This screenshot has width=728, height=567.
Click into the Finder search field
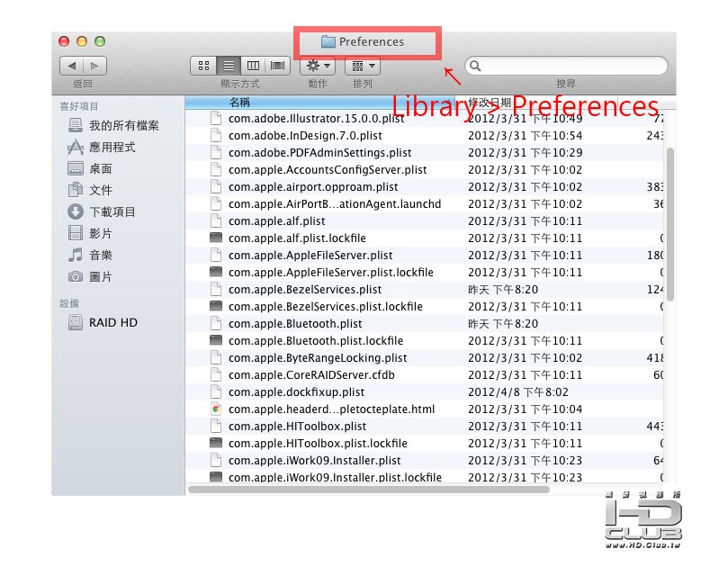[x=566, y=66]
